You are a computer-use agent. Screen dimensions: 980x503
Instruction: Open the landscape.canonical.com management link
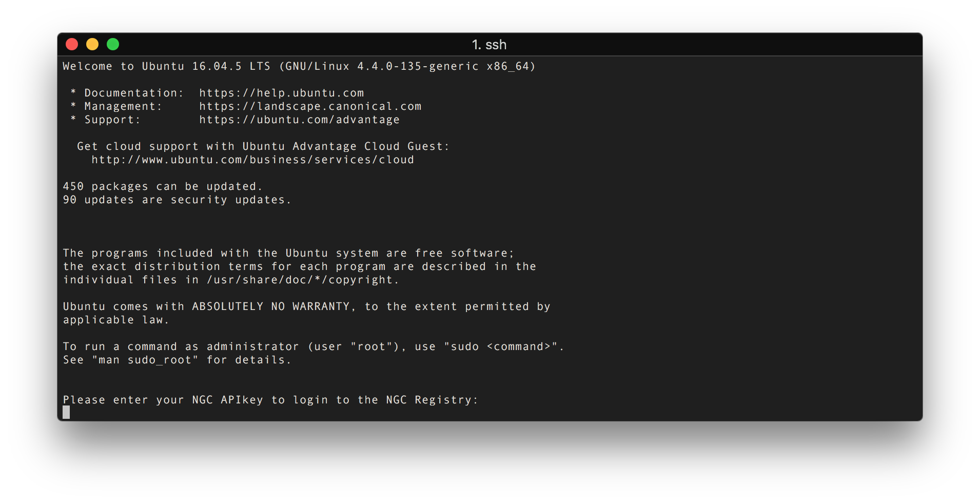click(310, 106)
